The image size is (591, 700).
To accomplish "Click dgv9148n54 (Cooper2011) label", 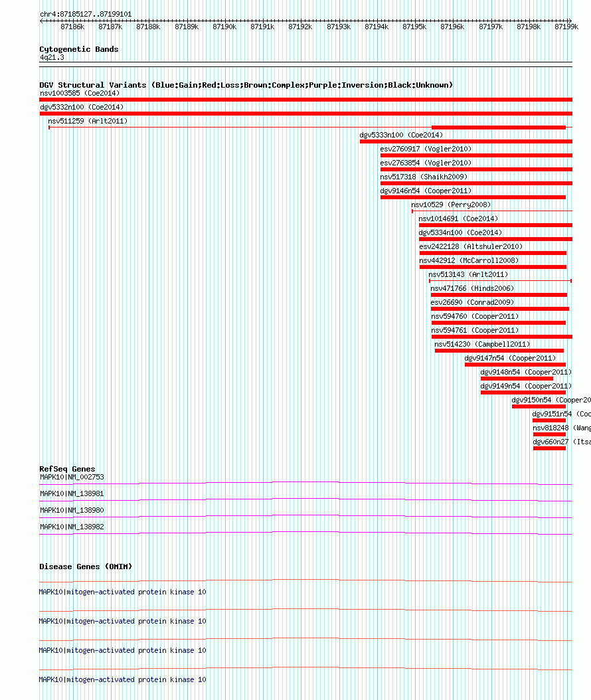I will tap(527, 372).
